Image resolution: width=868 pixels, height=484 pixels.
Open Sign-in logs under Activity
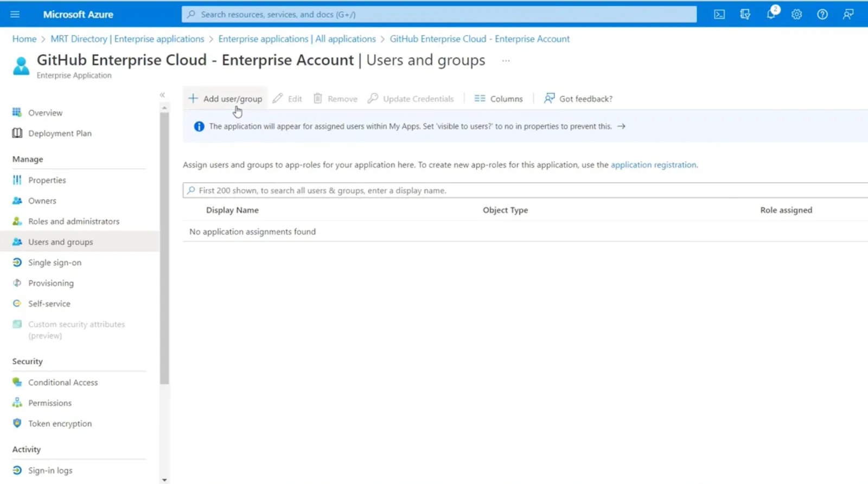tap(50, 470)
